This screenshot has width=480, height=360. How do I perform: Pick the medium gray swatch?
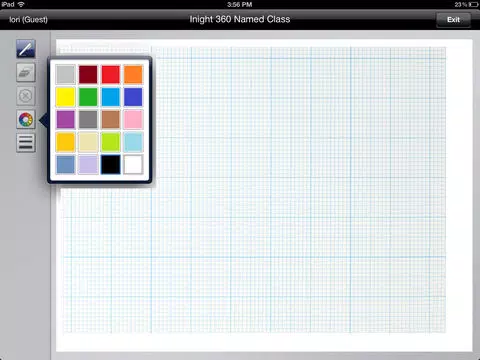click(88, 119)
